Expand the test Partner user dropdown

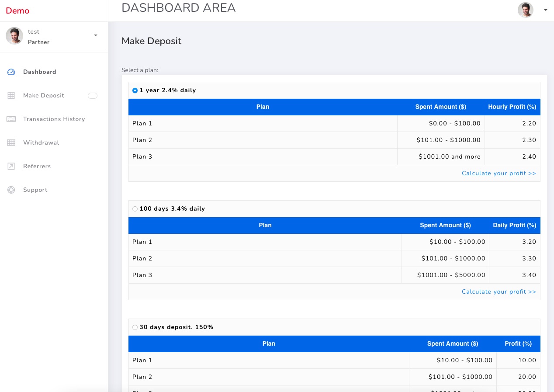(96, 35)
